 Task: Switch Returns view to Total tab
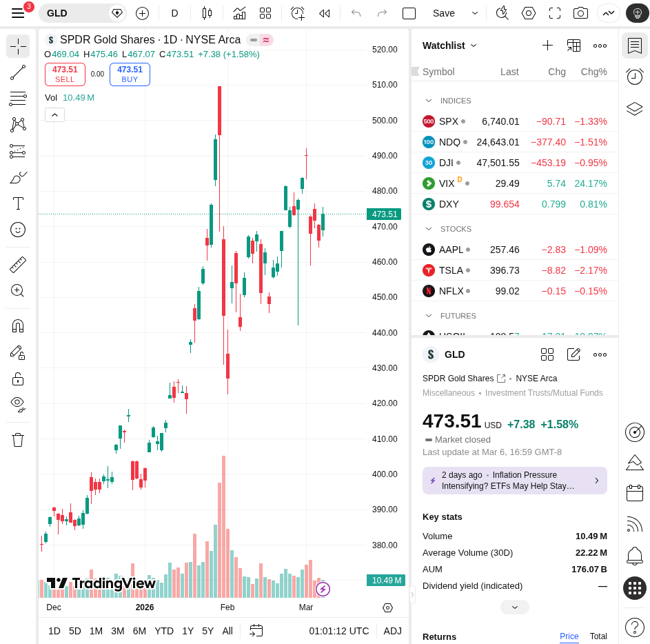click(598, 636)
